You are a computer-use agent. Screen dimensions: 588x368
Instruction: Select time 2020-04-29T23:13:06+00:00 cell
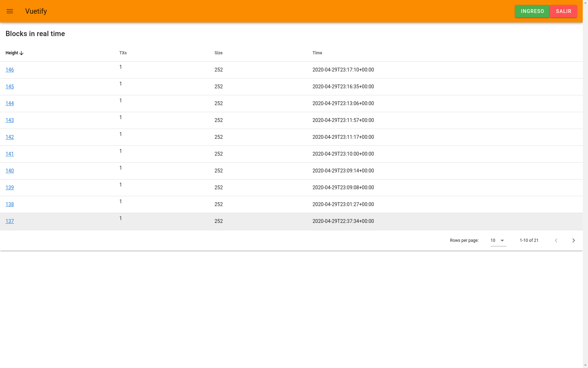coord(343,103)
